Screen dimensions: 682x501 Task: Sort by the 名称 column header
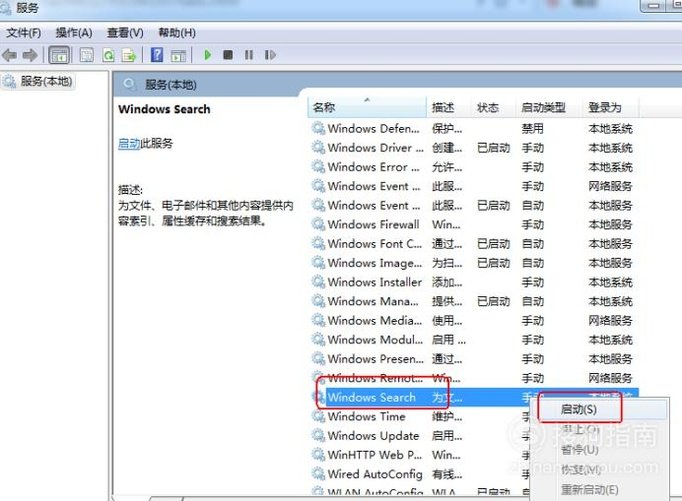point(367,107)
